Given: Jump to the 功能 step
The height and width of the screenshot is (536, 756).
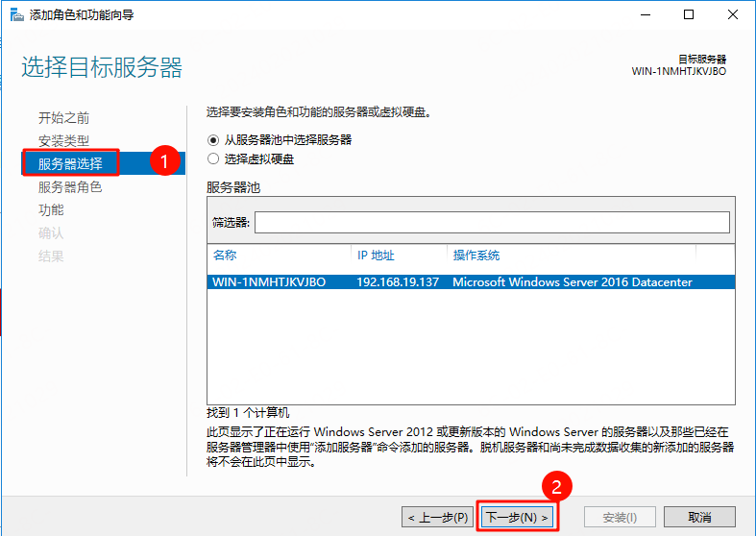Looking at the screenshot, I should tap(51, 209).
